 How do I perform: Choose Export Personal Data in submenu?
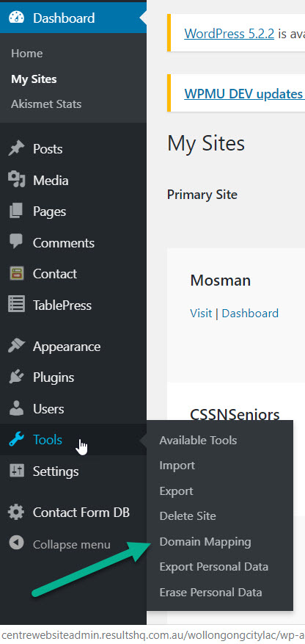[213, 567]
